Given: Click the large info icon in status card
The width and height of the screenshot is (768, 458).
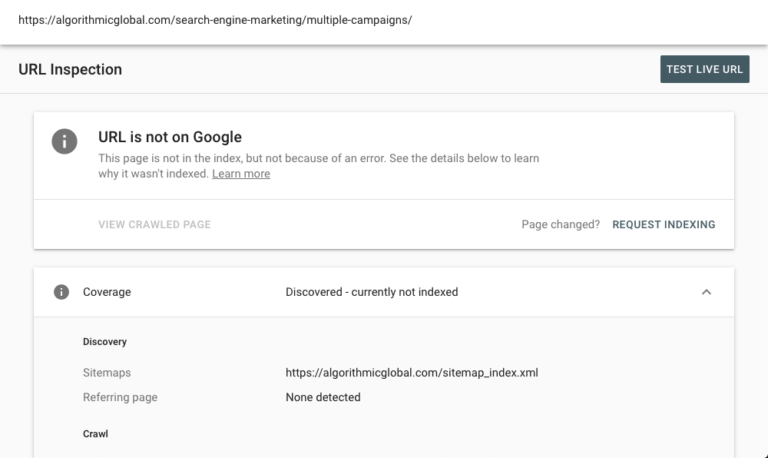Looking at the screenshot, I should pyautogui.click(x=64, y=142).
